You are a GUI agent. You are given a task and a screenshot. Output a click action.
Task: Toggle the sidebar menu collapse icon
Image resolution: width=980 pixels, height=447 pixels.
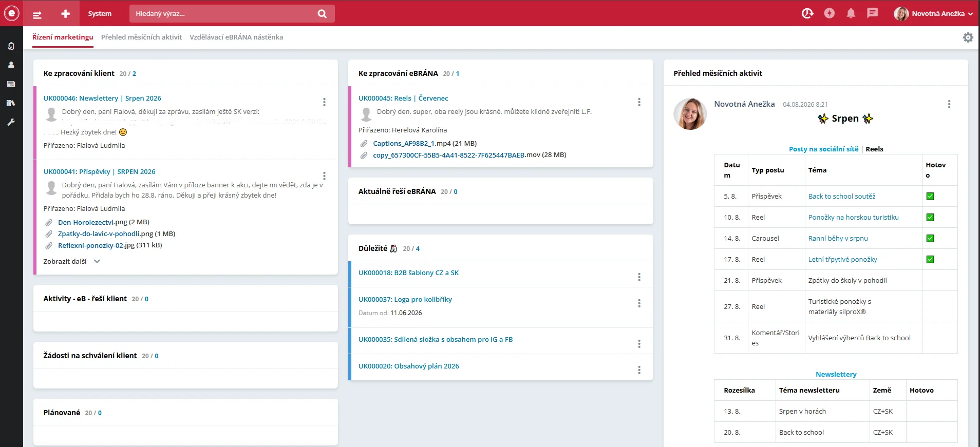pos(37,15)
